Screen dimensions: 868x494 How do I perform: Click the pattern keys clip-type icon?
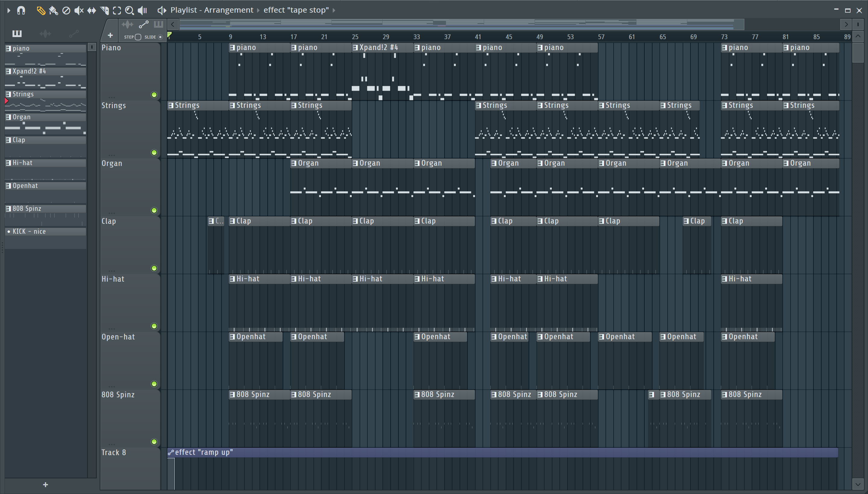(x=158, y=24)
